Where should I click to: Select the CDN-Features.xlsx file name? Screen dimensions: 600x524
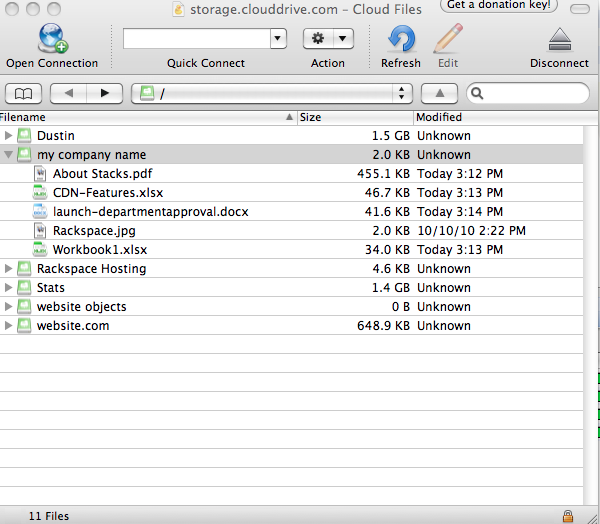pyautogui.click(x=108, y=193)
